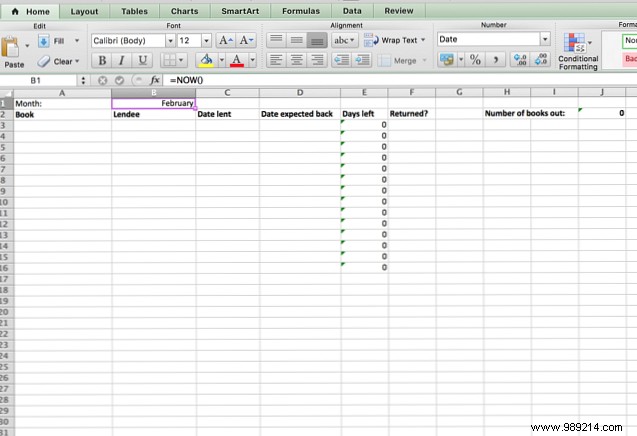Decrease indent icon
This screenshot has height=436, width=637.
tap(341, 61)
